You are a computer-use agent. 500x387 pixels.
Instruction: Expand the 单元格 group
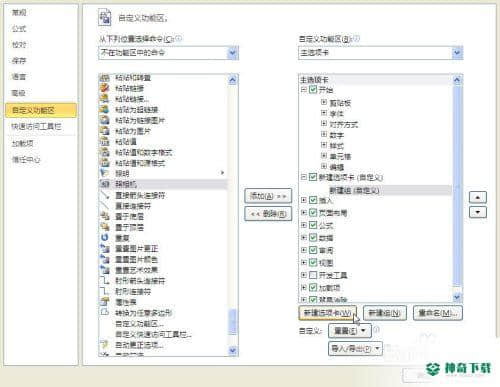pos(324,155)
